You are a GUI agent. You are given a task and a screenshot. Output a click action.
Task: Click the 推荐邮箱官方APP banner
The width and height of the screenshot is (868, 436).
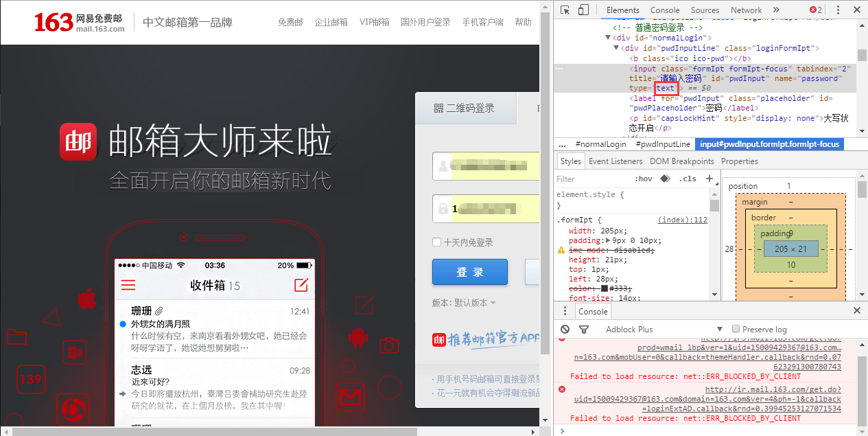coord(486,339)
